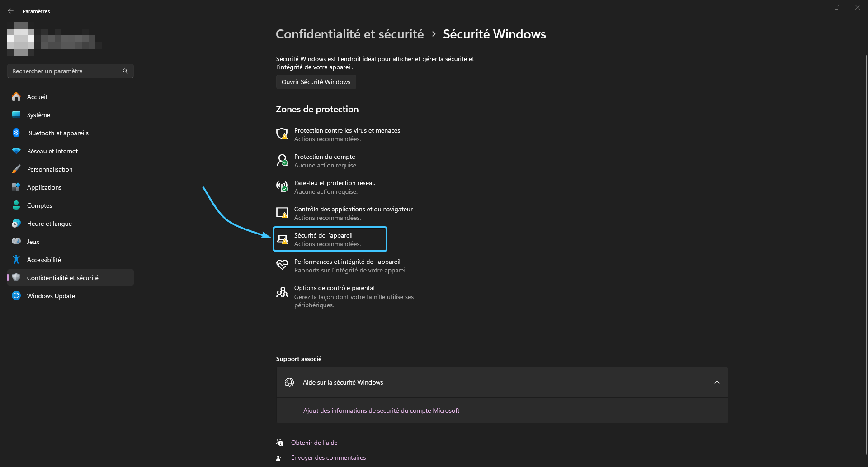Open Personnalisation settings page
Image resolution: width=868 pixels, height=467 pixels.
(x=71, y=169)
